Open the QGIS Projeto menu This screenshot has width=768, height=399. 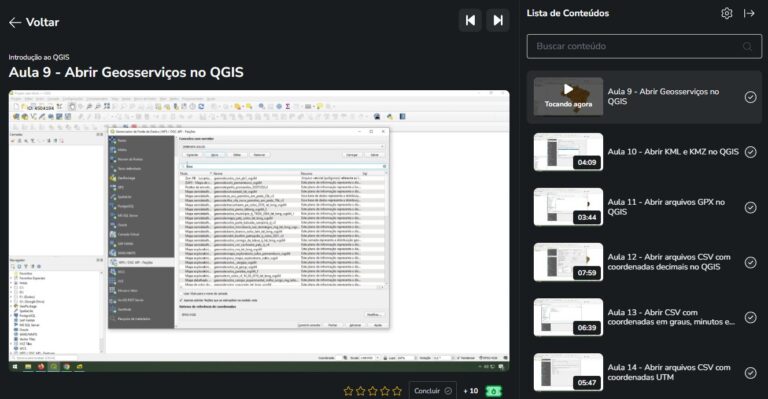(16, 99)
